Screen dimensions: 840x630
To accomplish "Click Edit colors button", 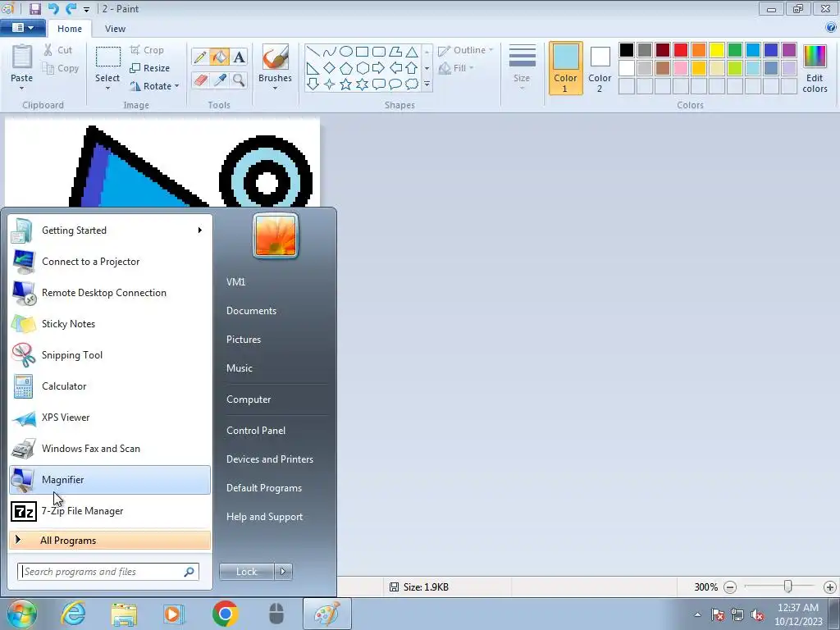I will pos(815,68).
